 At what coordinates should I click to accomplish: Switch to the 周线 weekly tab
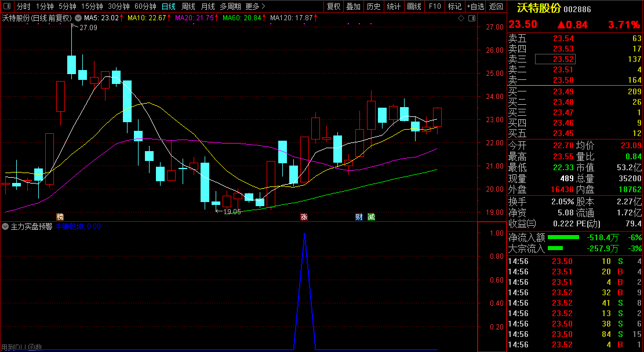coord(188,6)
